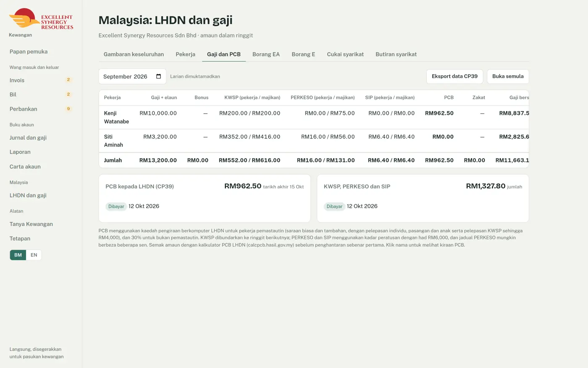Go to Perbankan in the sidebar
588x368 pixels.
click(41, 109)
